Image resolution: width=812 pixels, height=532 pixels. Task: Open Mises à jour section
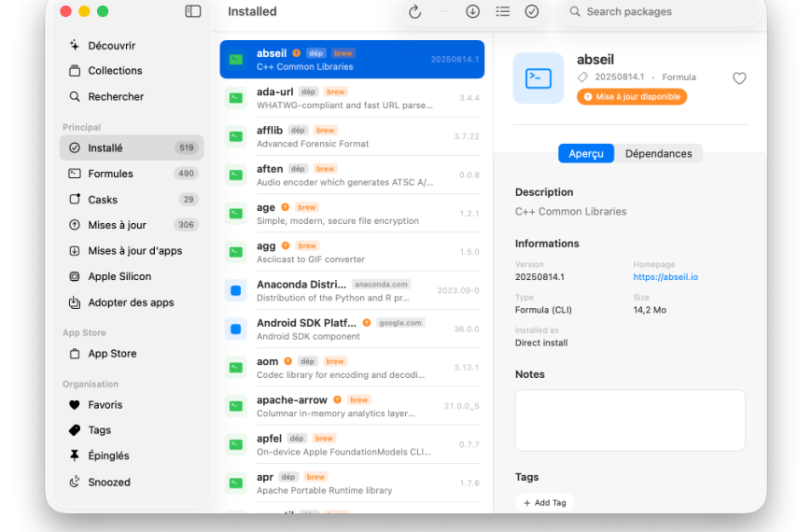pyautogui.click(x=132, y=225)
